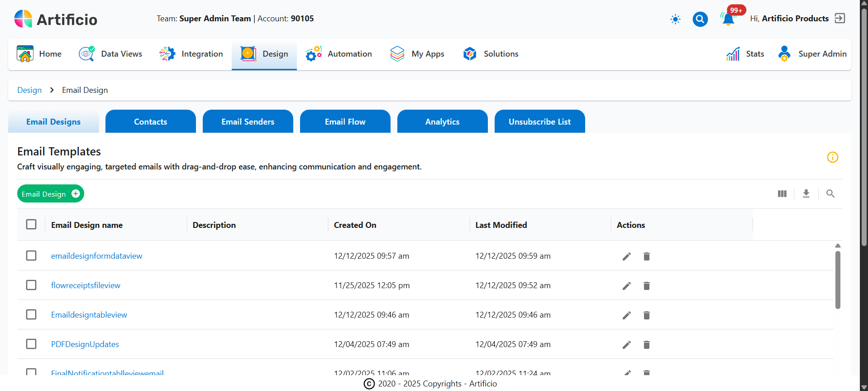Open the info icon for Email Templates
868x391 pixels.
coord(832,157)
